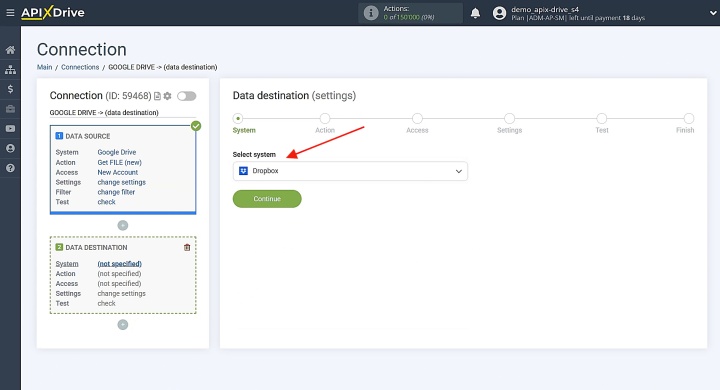Screen dimensions: 720x390
Task: Click the Connection ID 59468 title
Action: click(x=101, y=96)
